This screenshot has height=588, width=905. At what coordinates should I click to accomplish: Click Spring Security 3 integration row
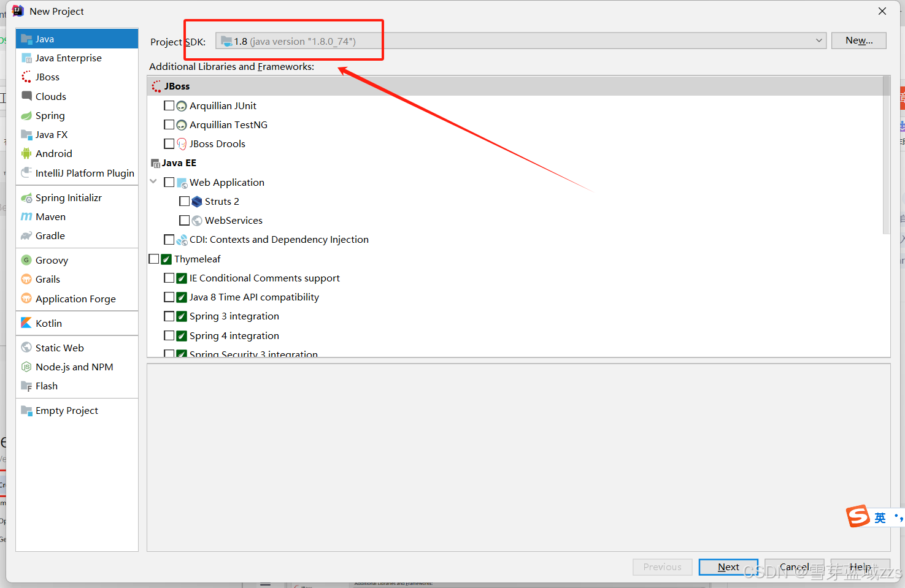click(x=515, y=354)
